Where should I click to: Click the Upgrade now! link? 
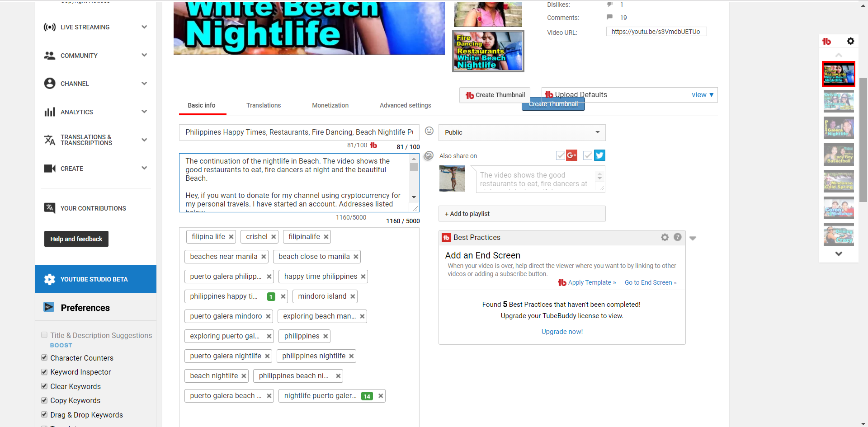tap(561, 331)
